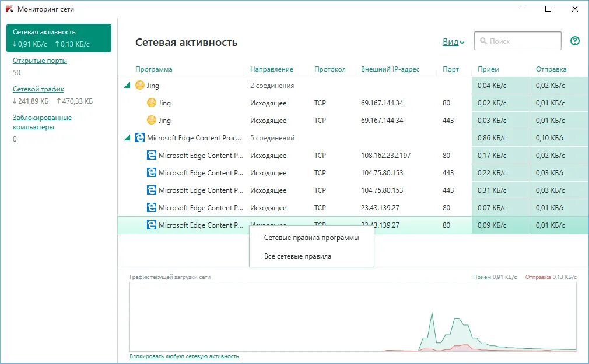Click Edge icon in 108.162.232.197 row

click(x=152, y=155)
